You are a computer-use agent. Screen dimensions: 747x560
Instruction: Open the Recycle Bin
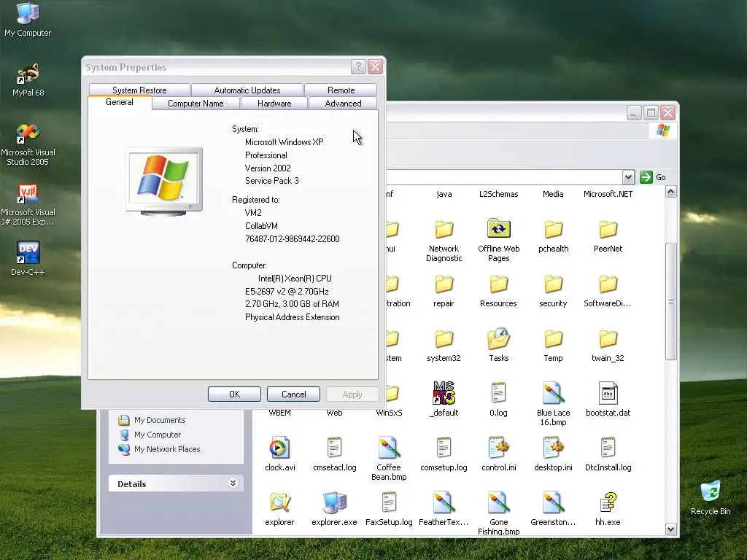tap(711, 497)
